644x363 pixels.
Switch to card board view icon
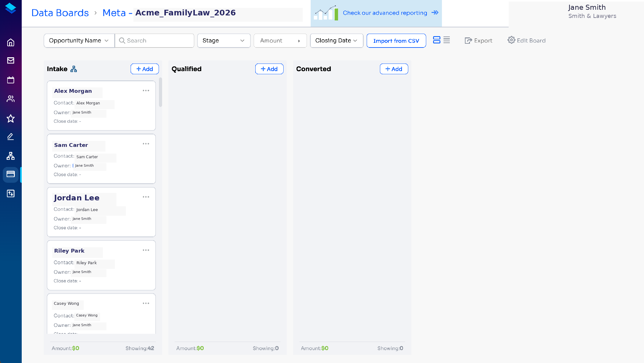(x=437, y=40)
